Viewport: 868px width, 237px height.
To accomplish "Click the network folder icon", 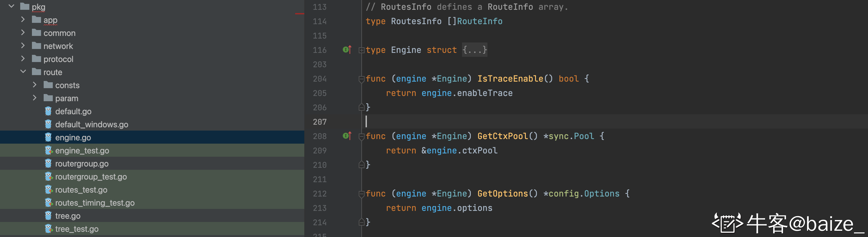I will 36,45.
